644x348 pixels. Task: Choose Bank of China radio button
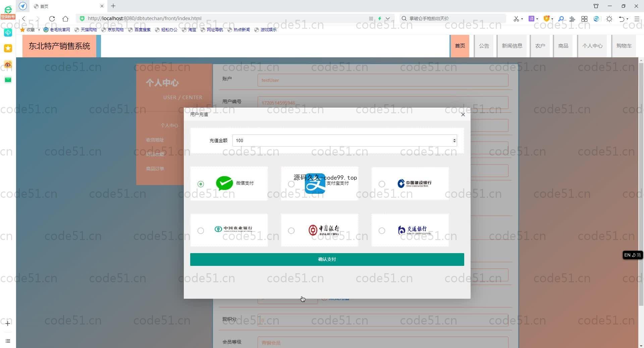click(291, 231)
